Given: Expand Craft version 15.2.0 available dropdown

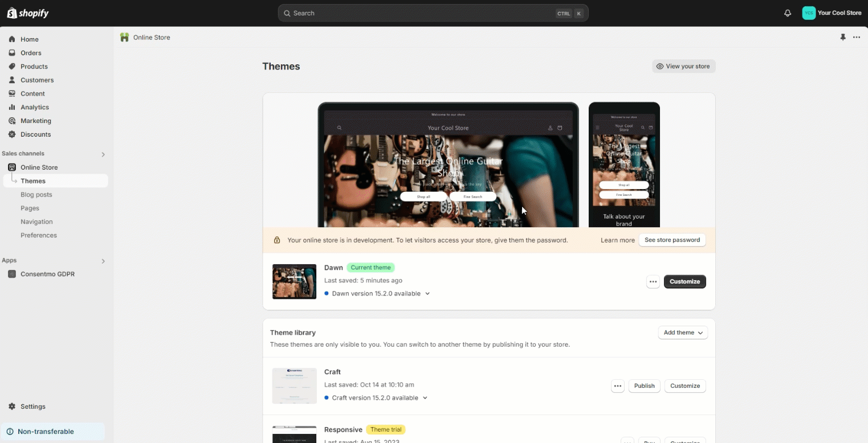Looking at the screenshot, I should (425, 398).
